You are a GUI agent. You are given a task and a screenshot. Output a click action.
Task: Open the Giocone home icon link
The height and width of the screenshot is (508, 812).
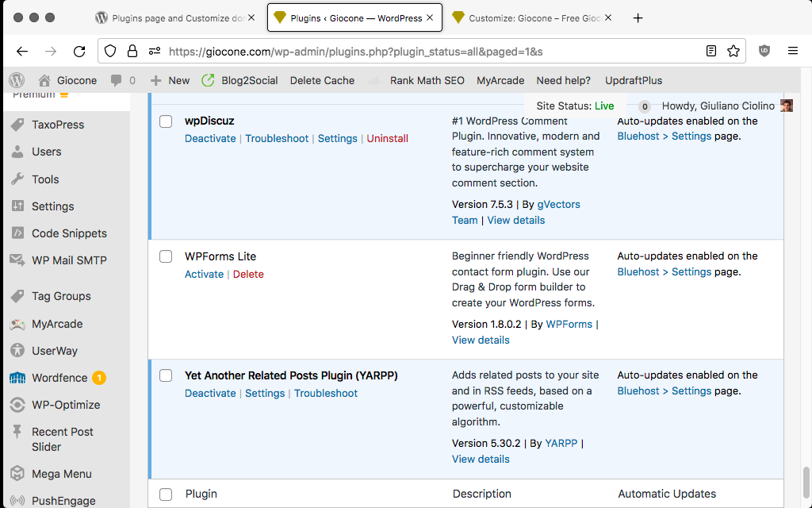(x=44, y=80)
